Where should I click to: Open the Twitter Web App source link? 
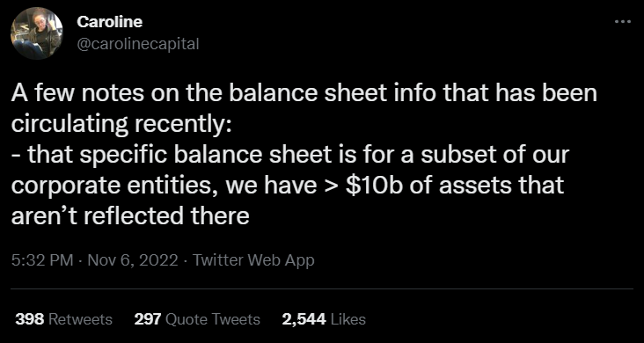point(253,260)
